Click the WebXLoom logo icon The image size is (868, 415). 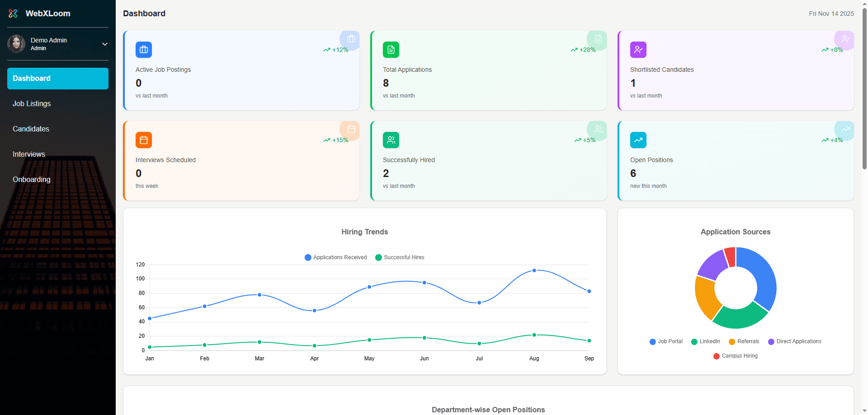(x=14, y=14)
